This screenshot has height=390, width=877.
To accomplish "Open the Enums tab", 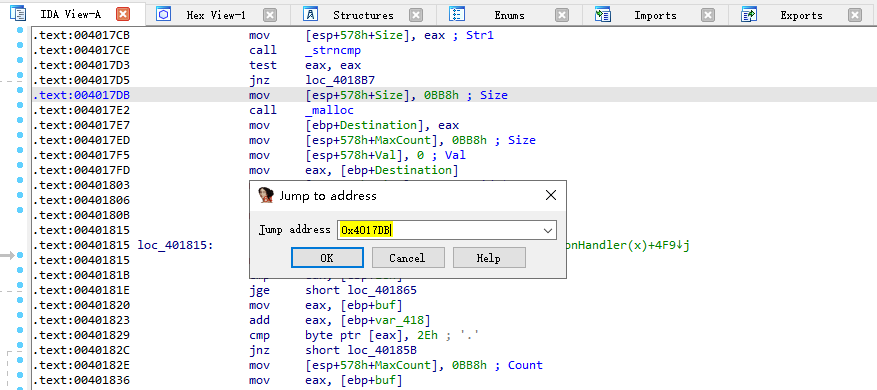I will point(510,15).
